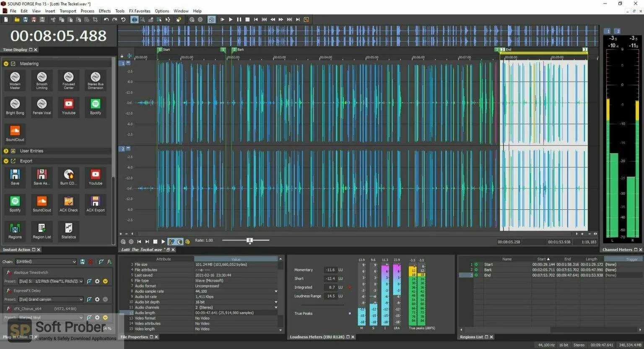This screenshot has width=644, height=349.
Task: Click the Undo icon in the toolbar
Action: point(106,20)
